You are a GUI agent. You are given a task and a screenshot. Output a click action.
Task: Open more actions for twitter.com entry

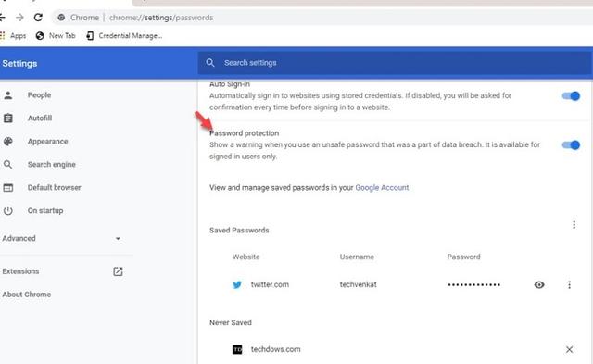[x=569, y=284]
